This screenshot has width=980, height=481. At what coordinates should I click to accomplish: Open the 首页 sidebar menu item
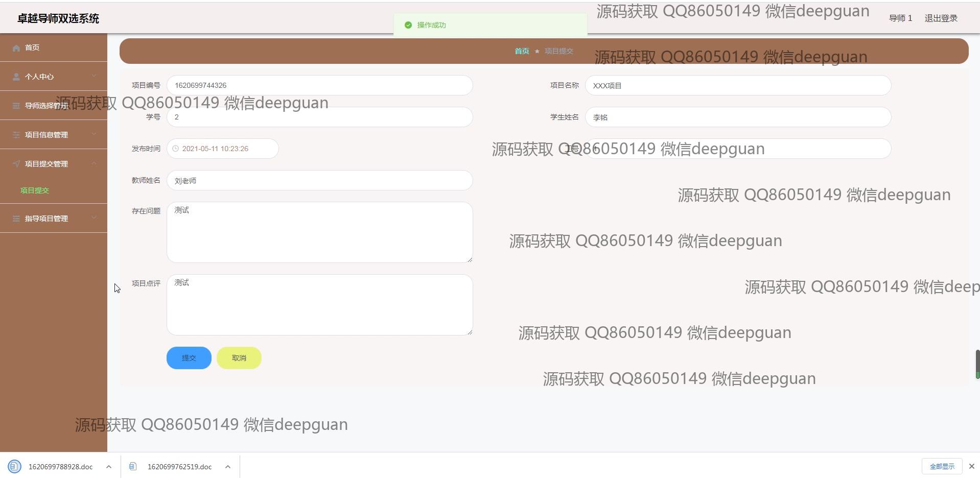pyautogui.click(x=54, y=47)
